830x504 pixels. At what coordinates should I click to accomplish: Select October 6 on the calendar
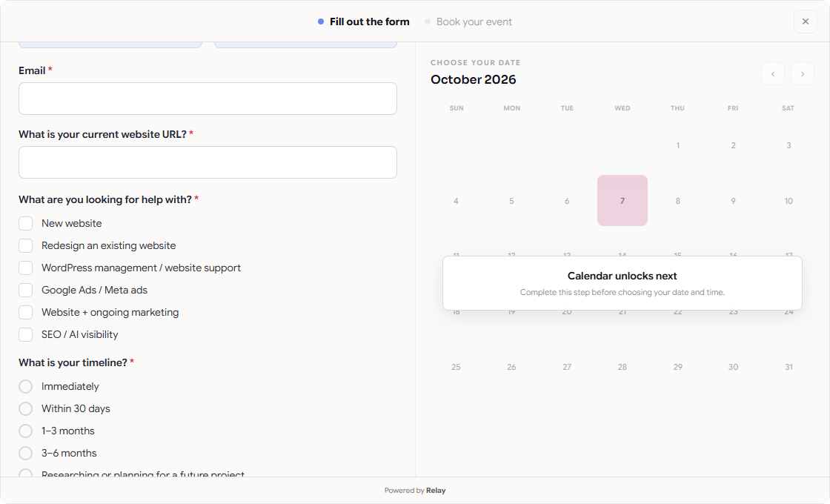pyautogui.click(x=567, y=201)
